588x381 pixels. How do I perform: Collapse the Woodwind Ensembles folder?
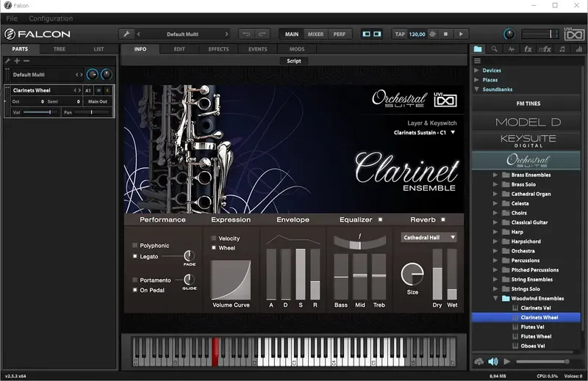coord(495,299)
